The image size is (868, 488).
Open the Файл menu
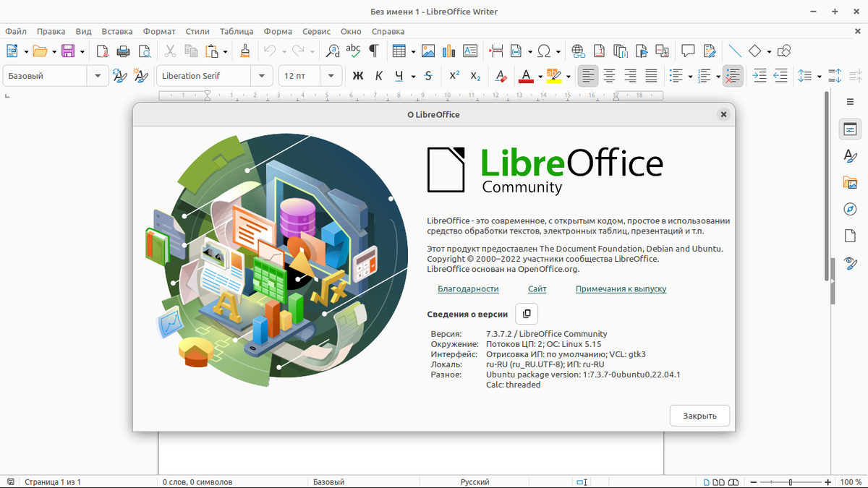(16, 31)
